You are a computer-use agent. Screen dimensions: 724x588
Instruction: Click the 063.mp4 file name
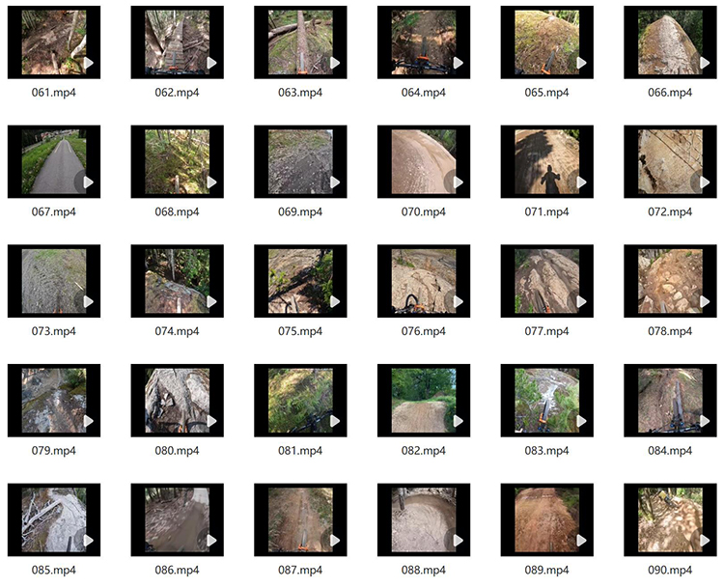300,93
